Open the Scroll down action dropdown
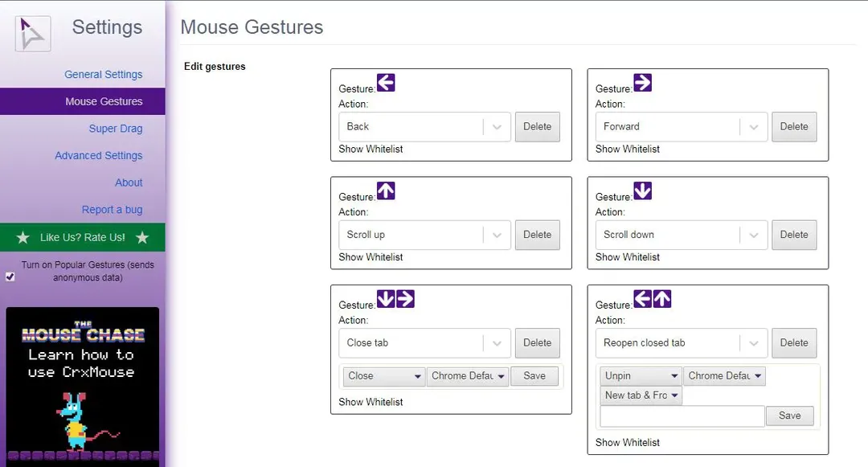The width and height of the screenshot is (868, 467). click(x=681, y=235)
